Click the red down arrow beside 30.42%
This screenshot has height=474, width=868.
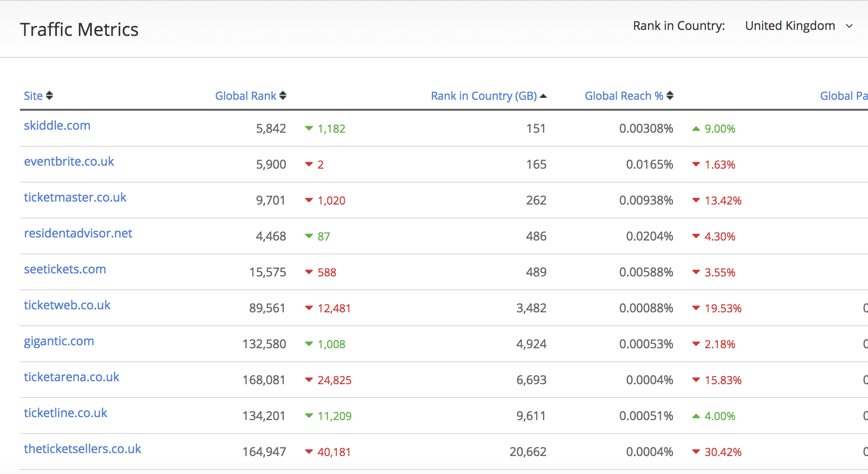(696, 452)
